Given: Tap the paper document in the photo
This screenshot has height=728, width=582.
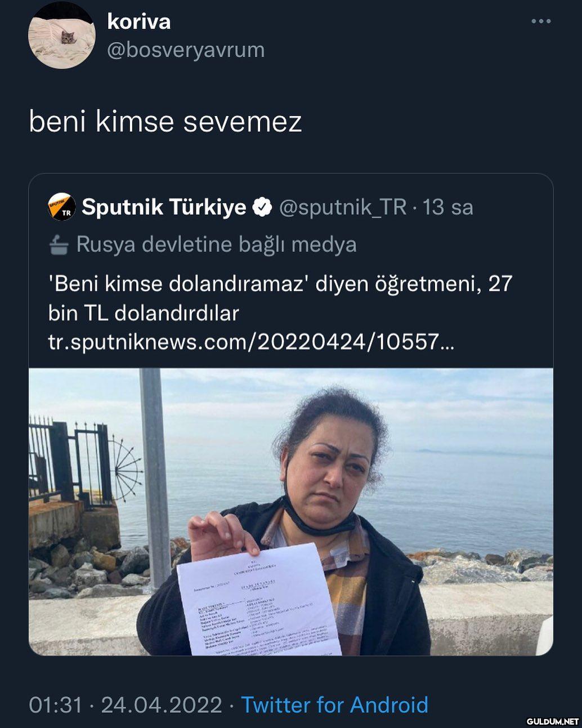Looking at the screenshot, I should point(259,600).
